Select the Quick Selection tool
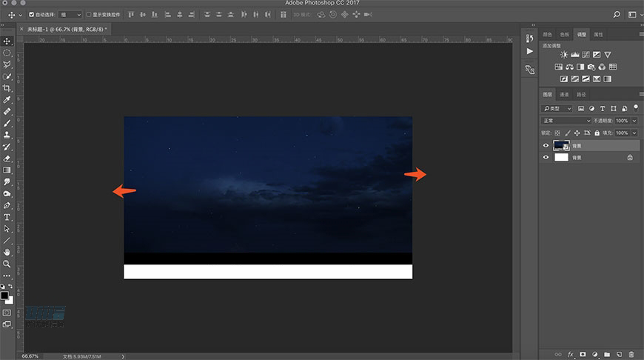This screenshot has height=360, width=644. tap(7, 76)
